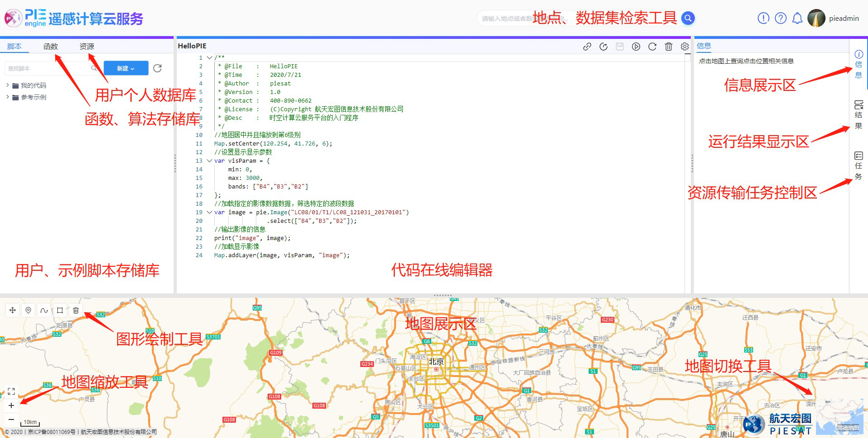The height and width of the screenshot is (438, 868).
Task: Click the share link icon above the editor
Action: click(587, 46)
